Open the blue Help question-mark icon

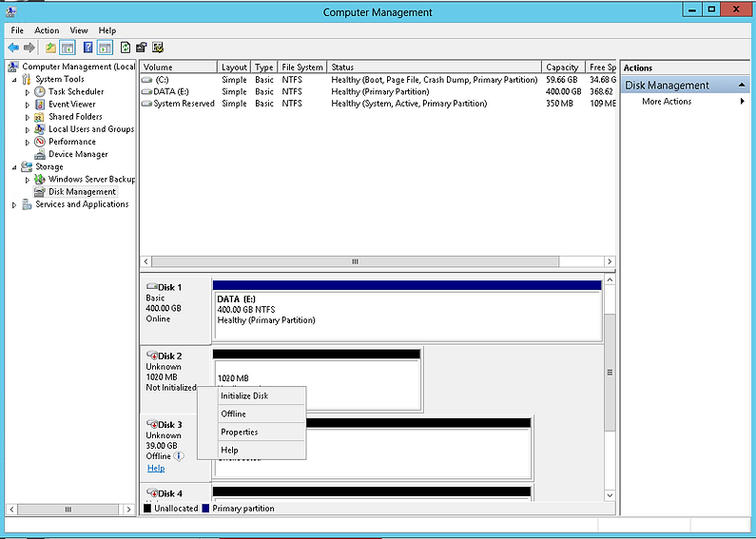click(x=87, y=48)
